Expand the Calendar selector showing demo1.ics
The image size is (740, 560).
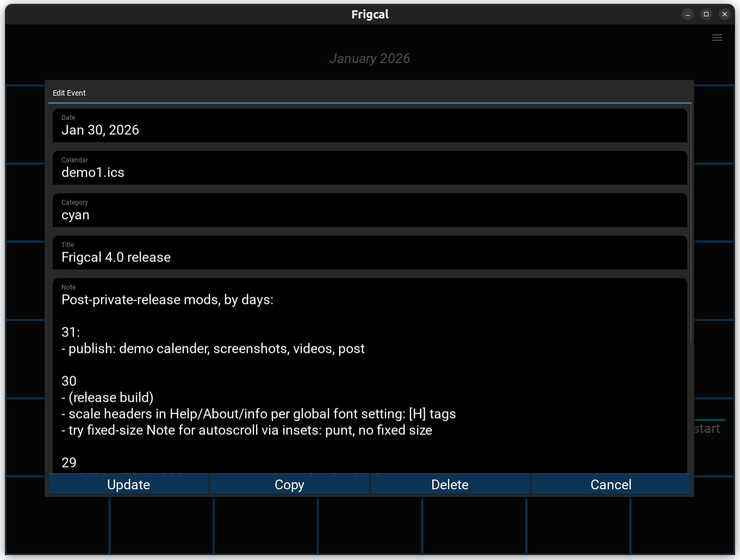click(x=370, y=168)
